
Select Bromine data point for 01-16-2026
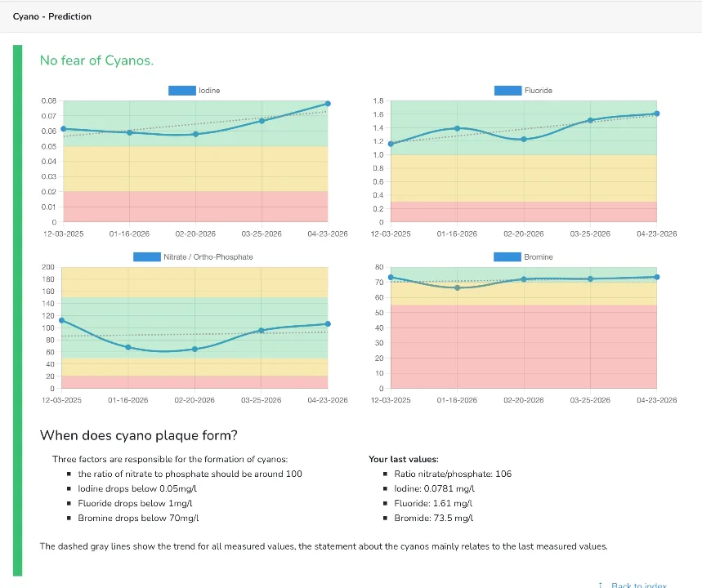point(457,288)
